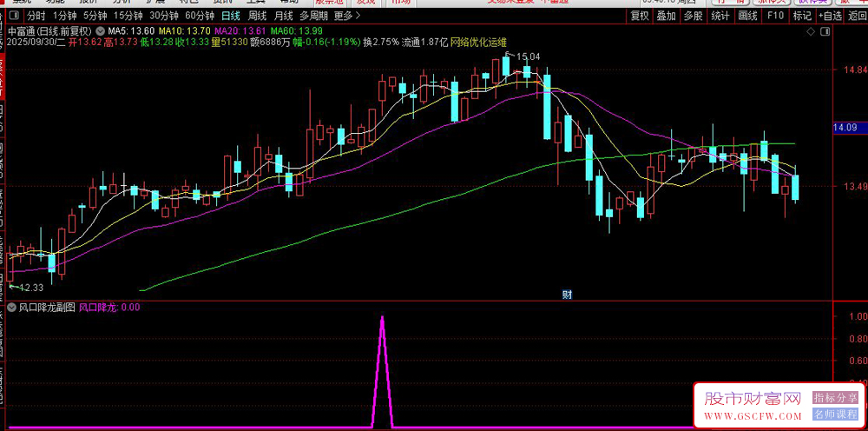Open the 画线 drawing tools

point(747,16)
